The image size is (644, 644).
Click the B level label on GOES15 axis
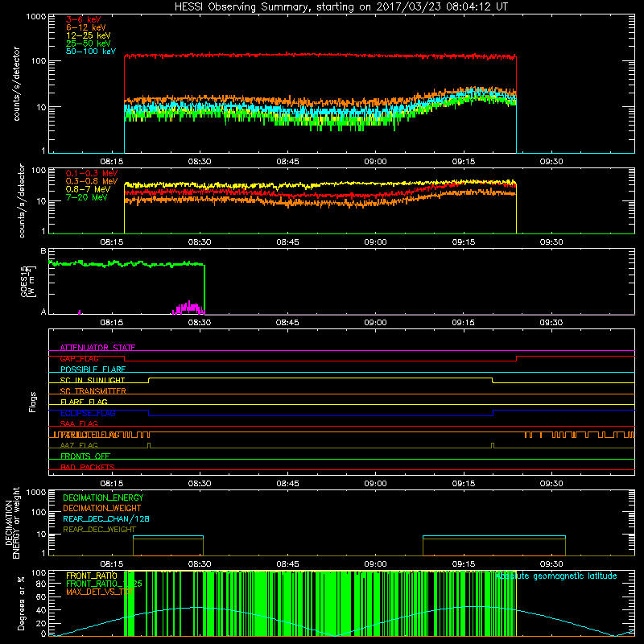[43, 251]
